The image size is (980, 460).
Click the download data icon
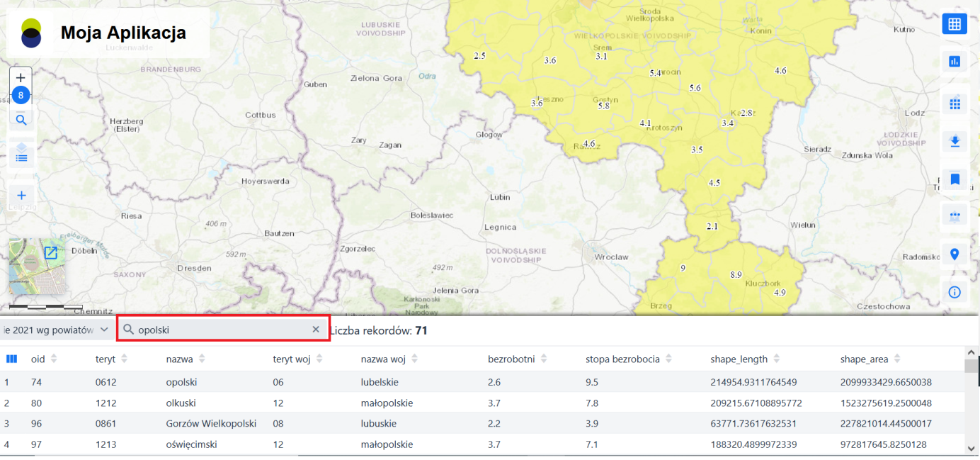(x=954, y=142)
